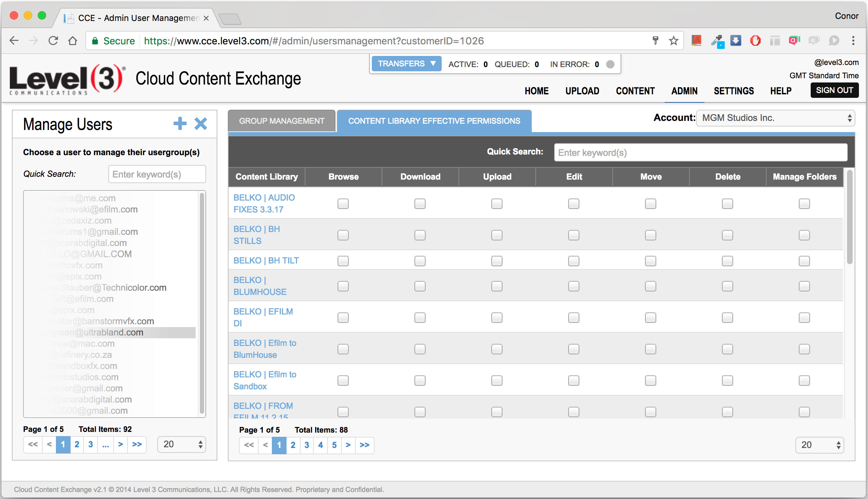
Task: Change Manage Users page size dropdown
Action: click(x=182, y=444)
